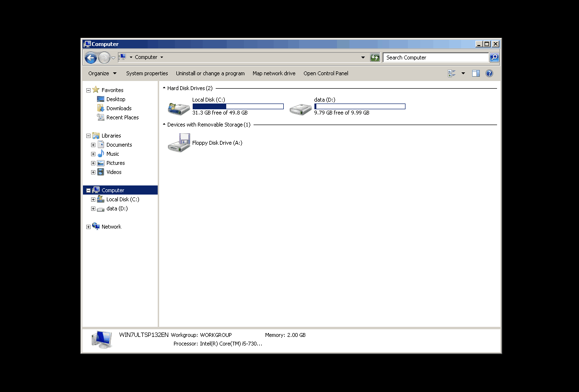This screenshot has width=579, height=392.
Task: Select the data (D:) drive icon
Action: pyautogui.click(x=301, y=108)
